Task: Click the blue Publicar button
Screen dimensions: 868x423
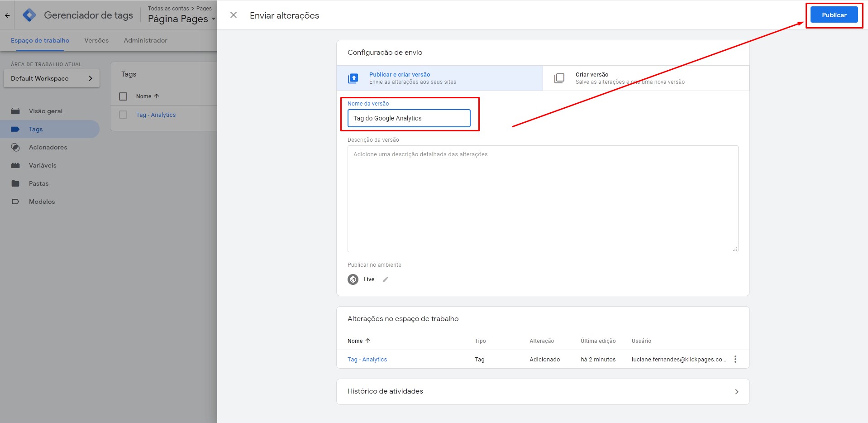Action: (834, 15)
